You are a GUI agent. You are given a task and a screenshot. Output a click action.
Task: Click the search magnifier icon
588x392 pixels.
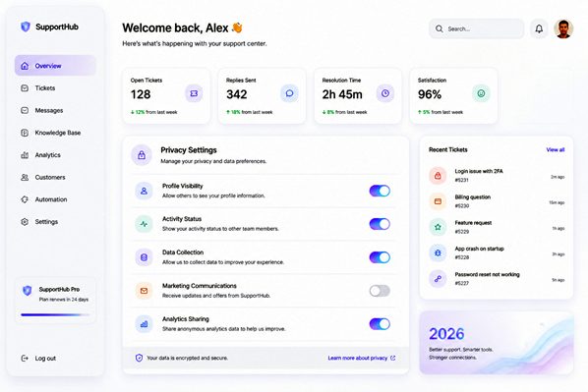[439, 28]
